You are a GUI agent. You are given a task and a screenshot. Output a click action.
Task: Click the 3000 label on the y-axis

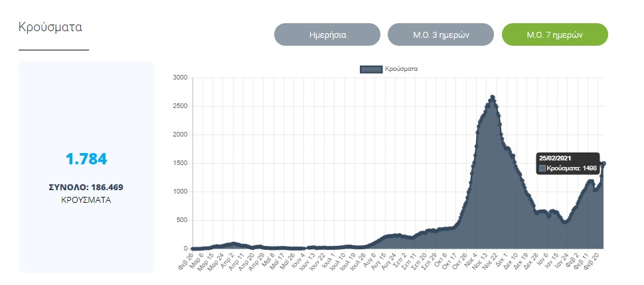(180, 78)
